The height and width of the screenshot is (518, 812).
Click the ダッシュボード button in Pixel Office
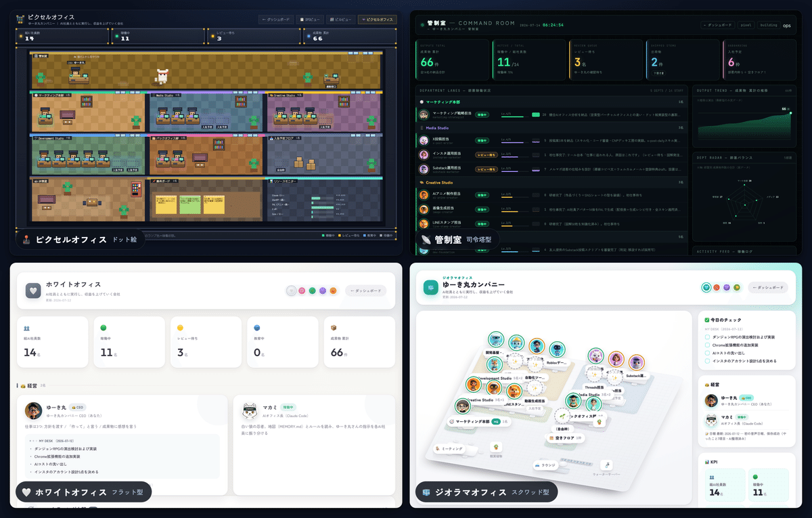click(277, 20)
